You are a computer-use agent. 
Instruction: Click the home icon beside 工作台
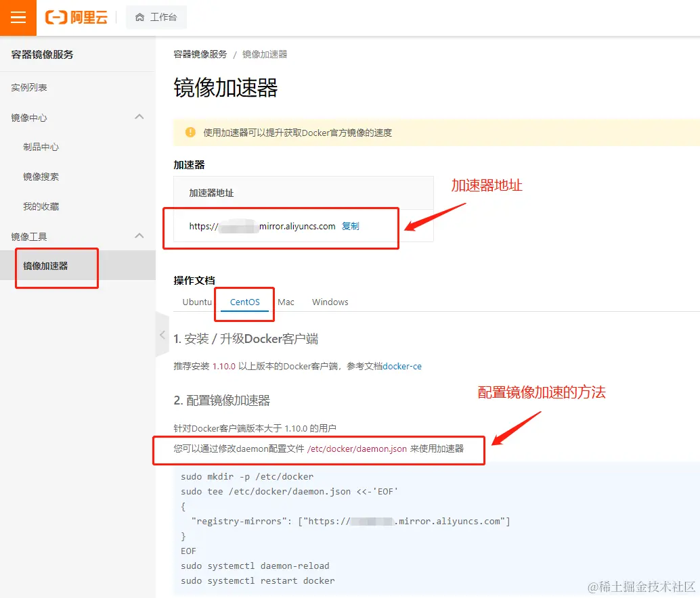[x=139, y=18]
